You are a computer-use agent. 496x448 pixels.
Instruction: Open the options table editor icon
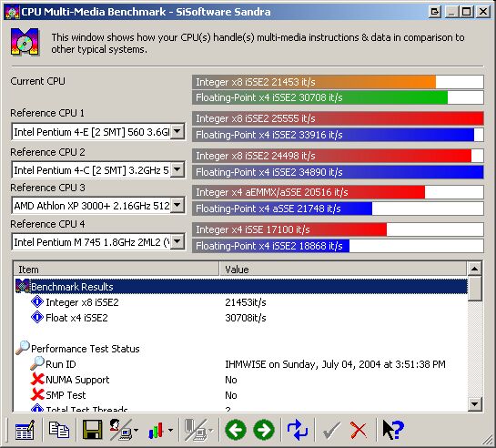tap(25, 430)
